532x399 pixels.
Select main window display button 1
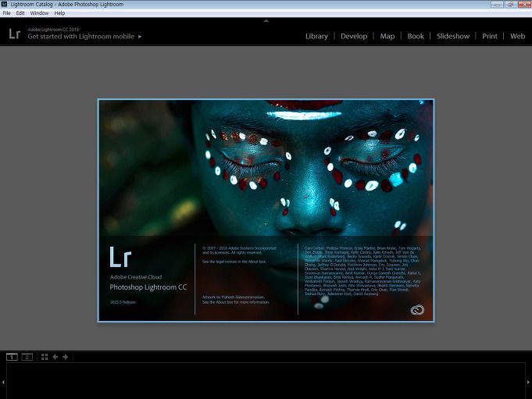(x=12, y=357)
